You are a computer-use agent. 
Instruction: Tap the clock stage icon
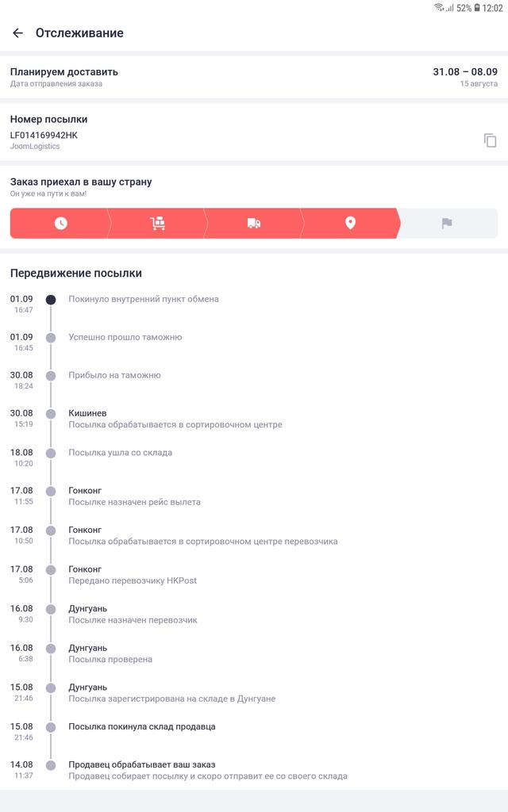coord(61,224)
